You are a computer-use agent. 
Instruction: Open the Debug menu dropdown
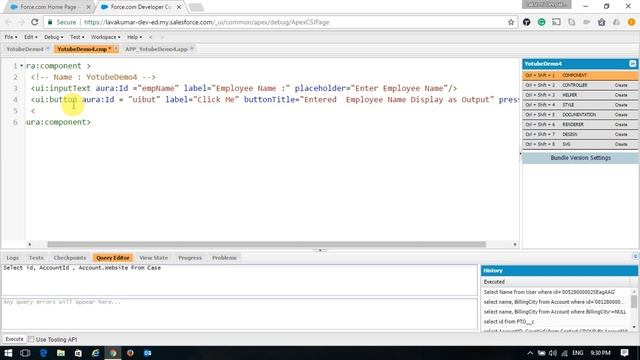pyautogui.click(x=53, y=37)
